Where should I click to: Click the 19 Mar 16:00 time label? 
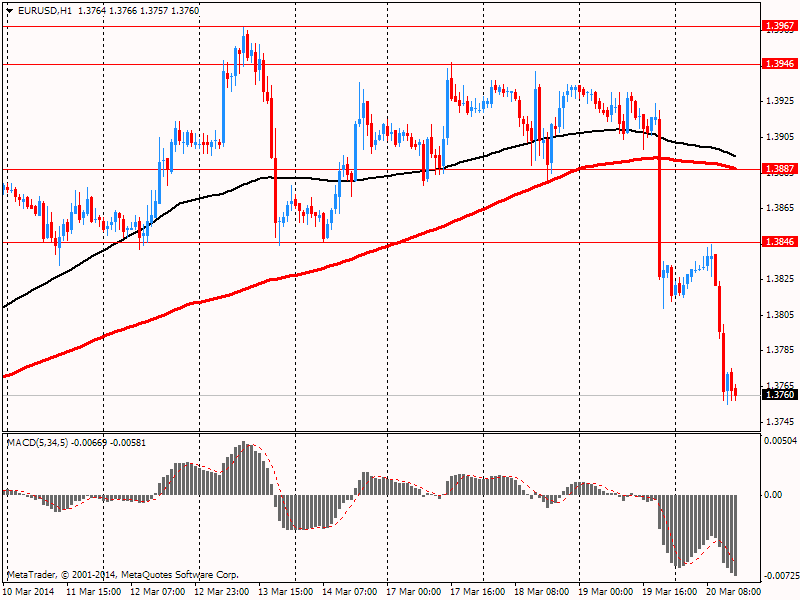(x=669, y=592)
